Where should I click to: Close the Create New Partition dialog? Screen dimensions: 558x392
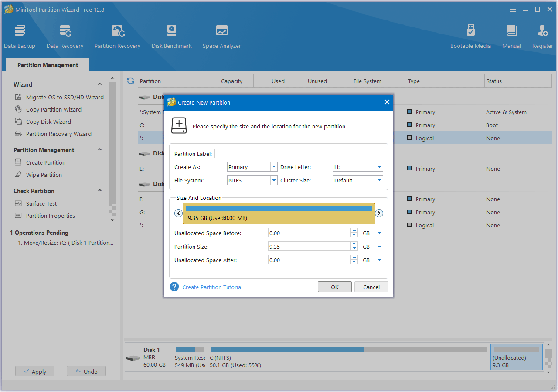click(x=387, y=102)
